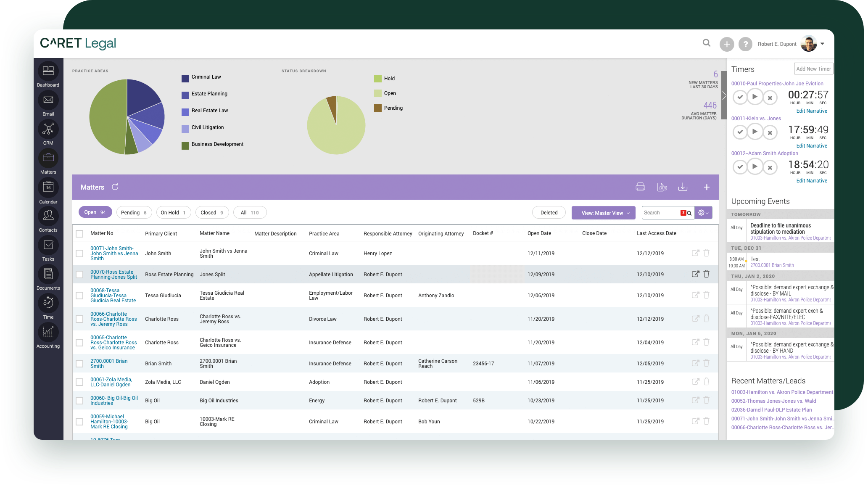Open the Documents sidebar icon
Screen dimensions: 868x486
tap(48, 274)
